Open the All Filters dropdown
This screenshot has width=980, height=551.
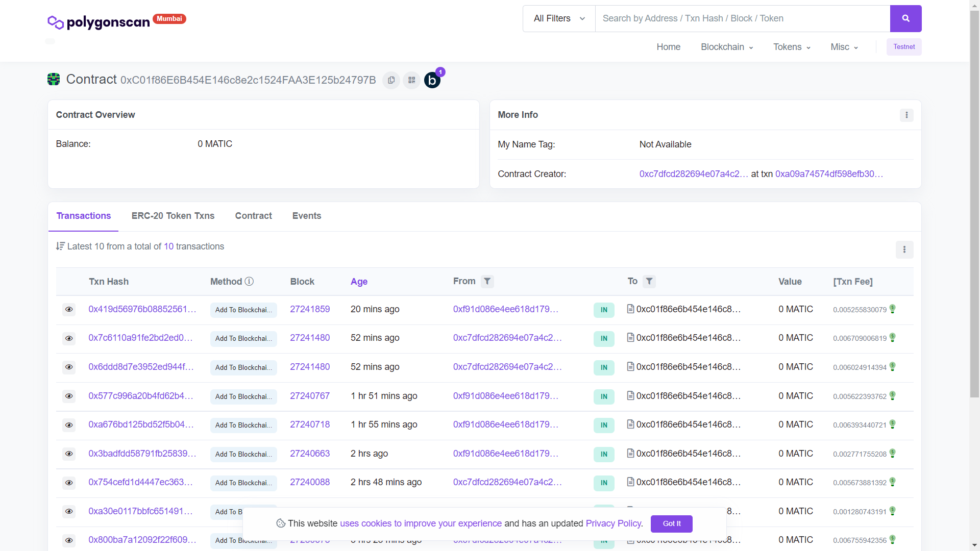[x=559, y=18]
